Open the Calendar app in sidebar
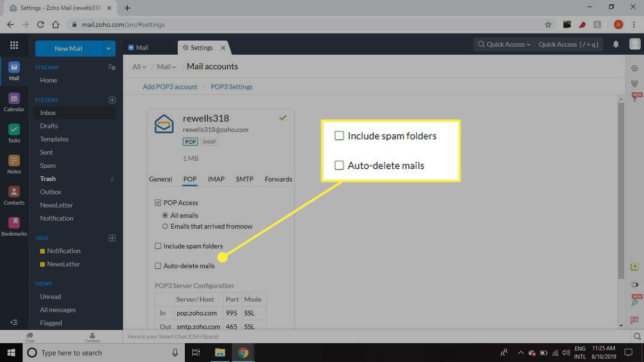644x362 pixels. click(x=14, y=102)
